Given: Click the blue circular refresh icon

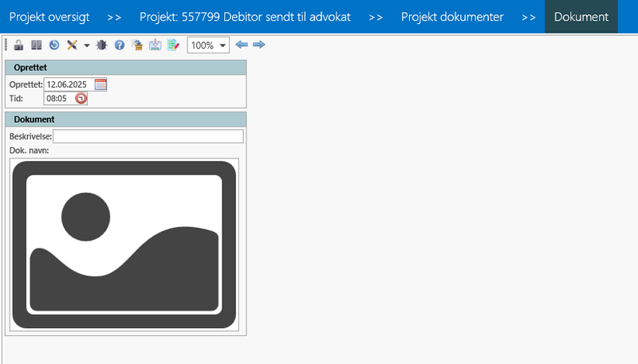Looking at the screenshot, I should point(53,45).
